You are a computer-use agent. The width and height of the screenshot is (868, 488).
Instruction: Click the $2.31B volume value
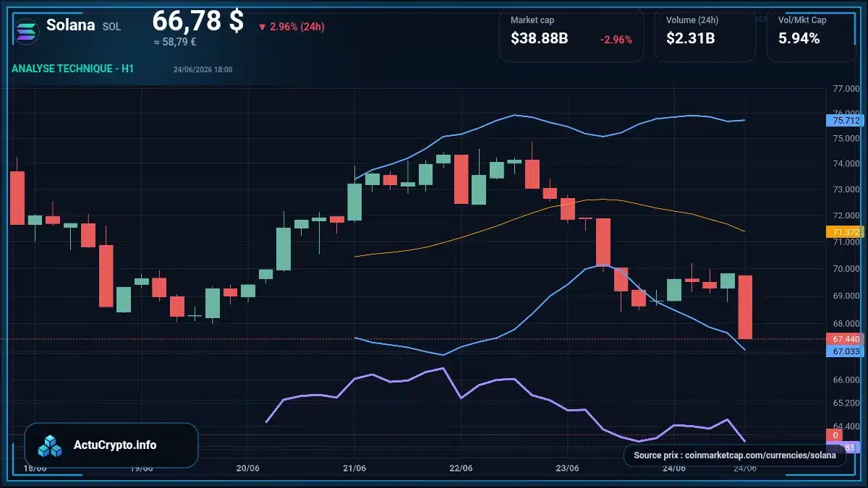(x=690, y=39)
